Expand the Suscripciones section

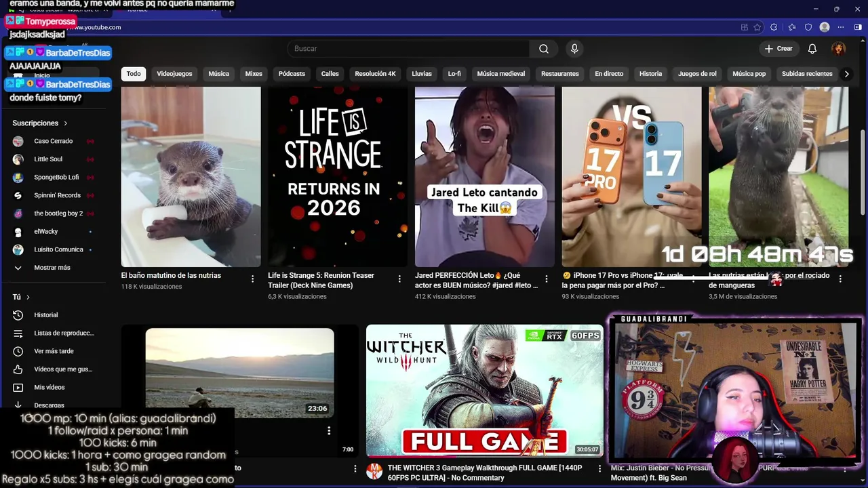coord(41,123)
